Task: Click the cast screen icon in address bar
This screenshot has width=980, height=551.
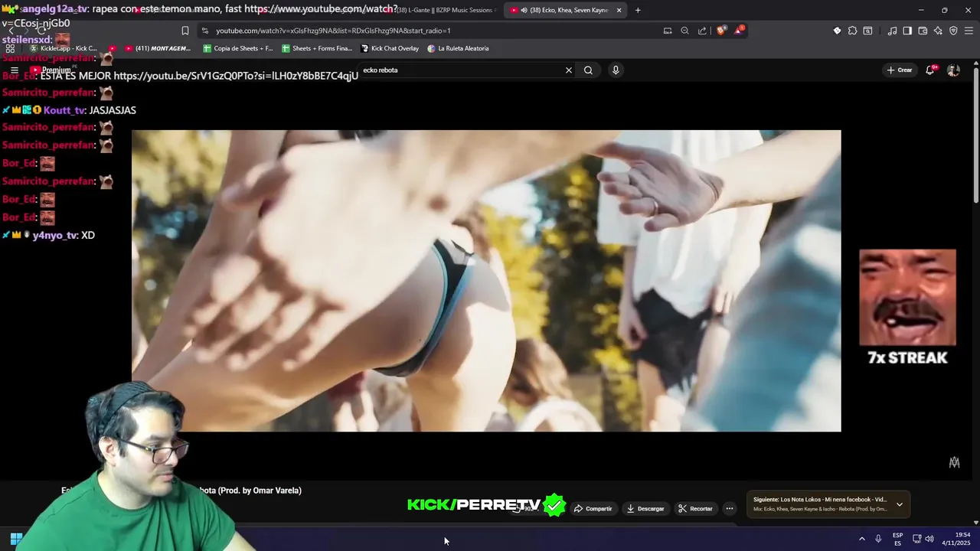Action: click(x=668, y=31)
